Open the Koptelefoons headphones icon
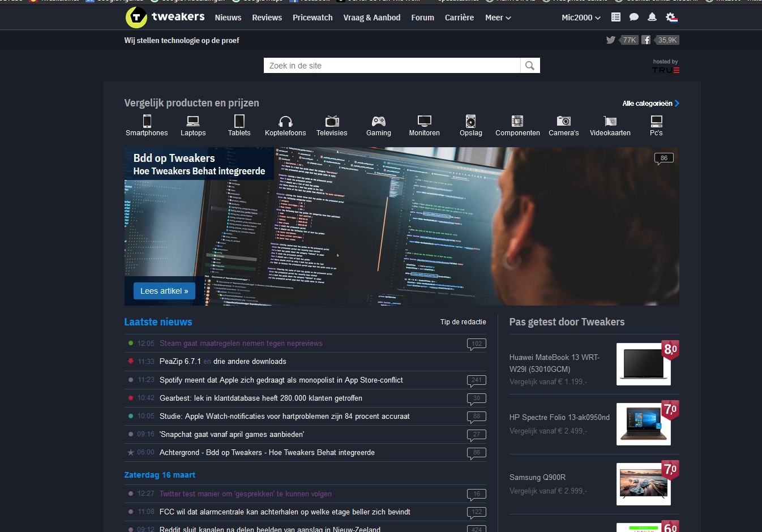Viewport: 762px width, 532px height. coord(285,121)
